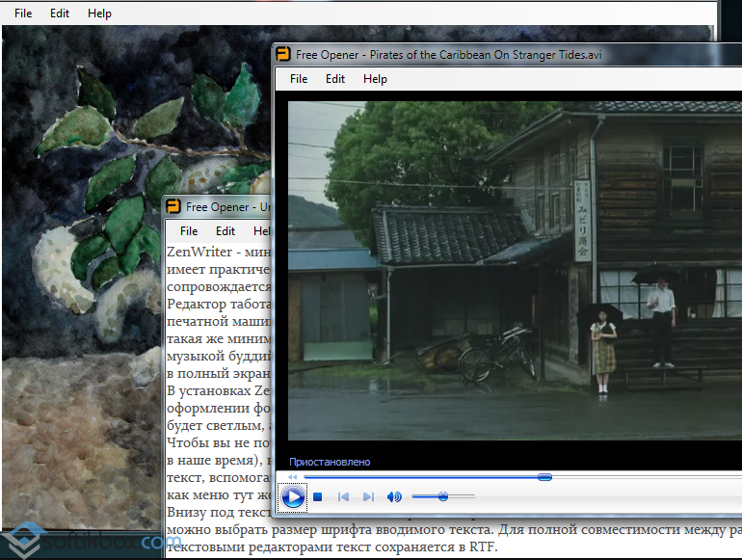This screenshot has height=560, width=742.
Task: Open Edit menu of the background image window
Action: pos(60,13)
